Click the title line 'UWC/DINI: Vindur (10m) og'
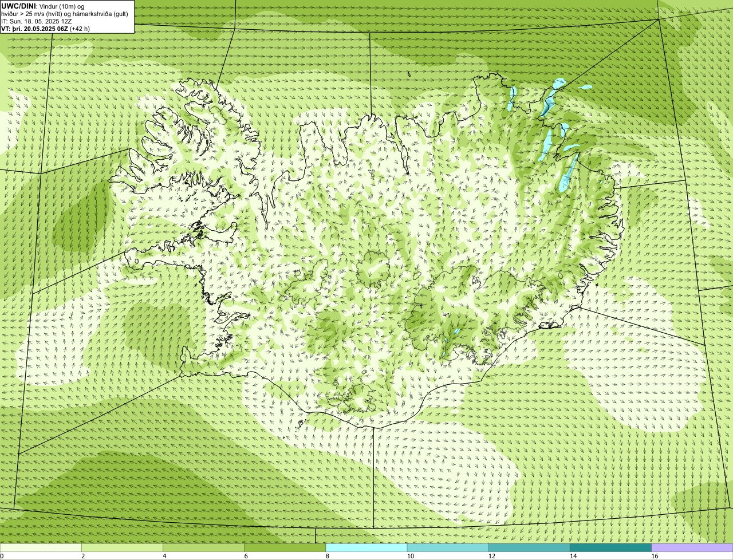 coord(43,6)
